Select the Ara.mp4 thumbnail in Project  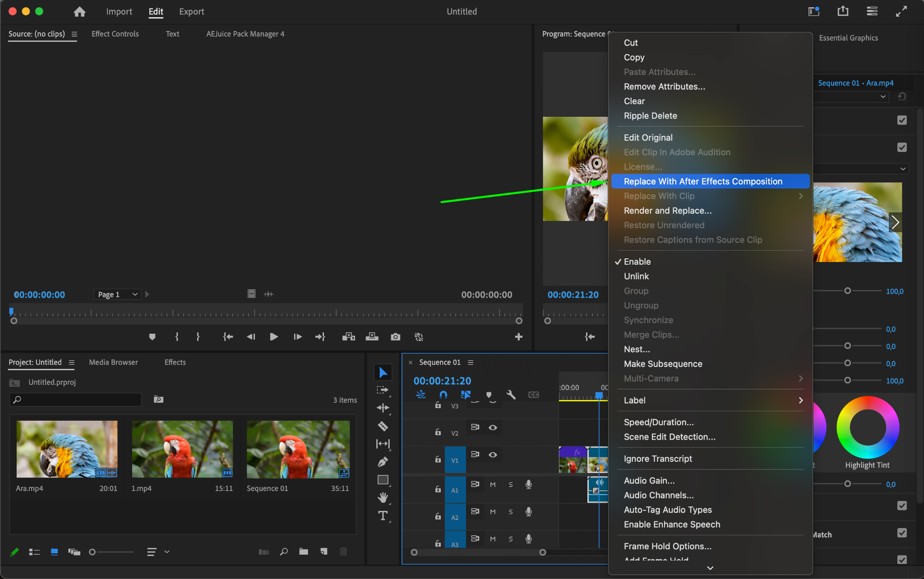tap(67, 449)
